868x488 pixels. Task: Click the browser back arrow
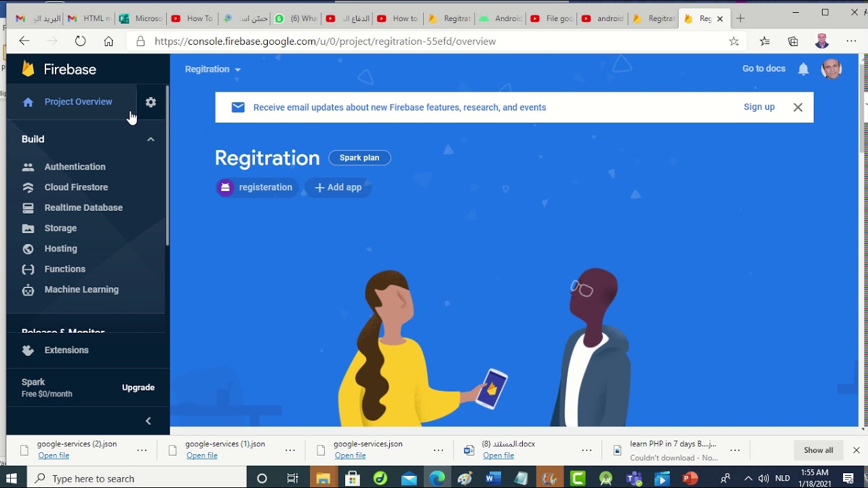pos(24,41)
